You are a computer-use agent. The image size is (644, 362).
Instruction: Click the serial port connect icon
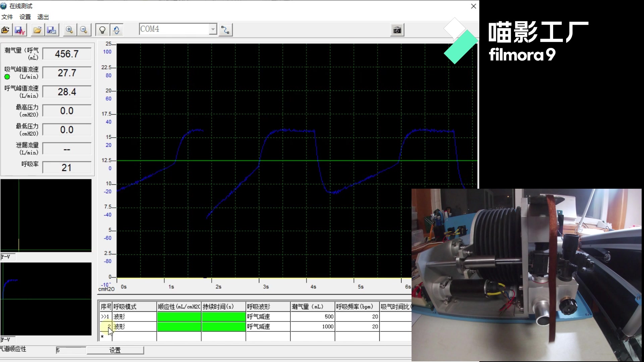tap(225, 30)
